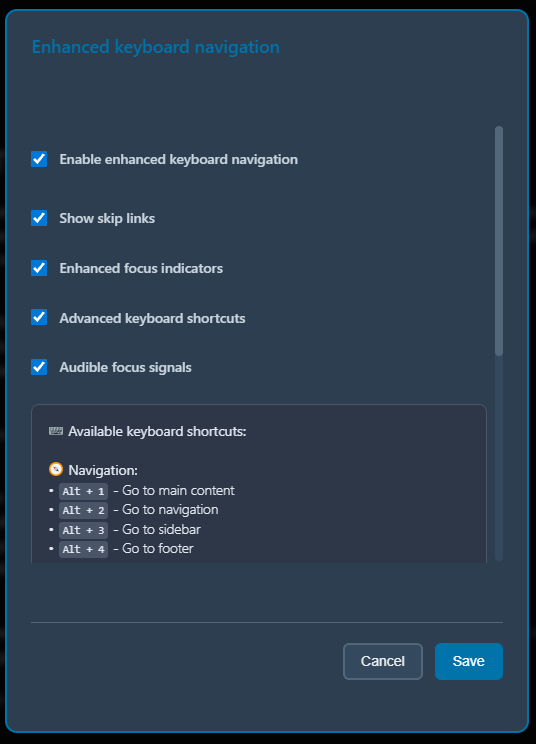Click the Alt + 2 key badge
The width and height of the screenshot is (536, 744).
(x=83, y=510)
